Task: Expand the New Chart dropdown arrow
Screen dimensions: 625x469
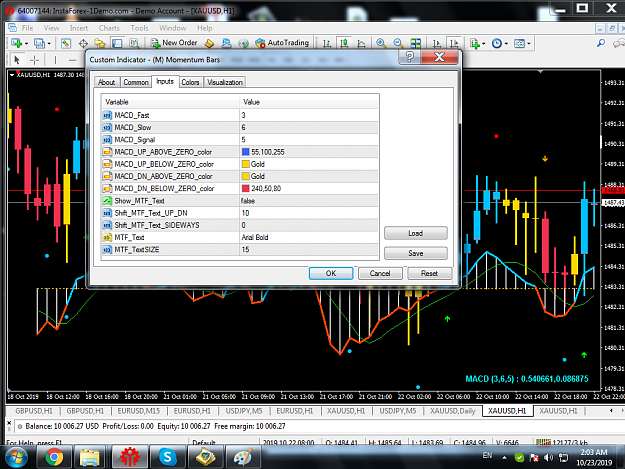Action: [x=26, y=43]
